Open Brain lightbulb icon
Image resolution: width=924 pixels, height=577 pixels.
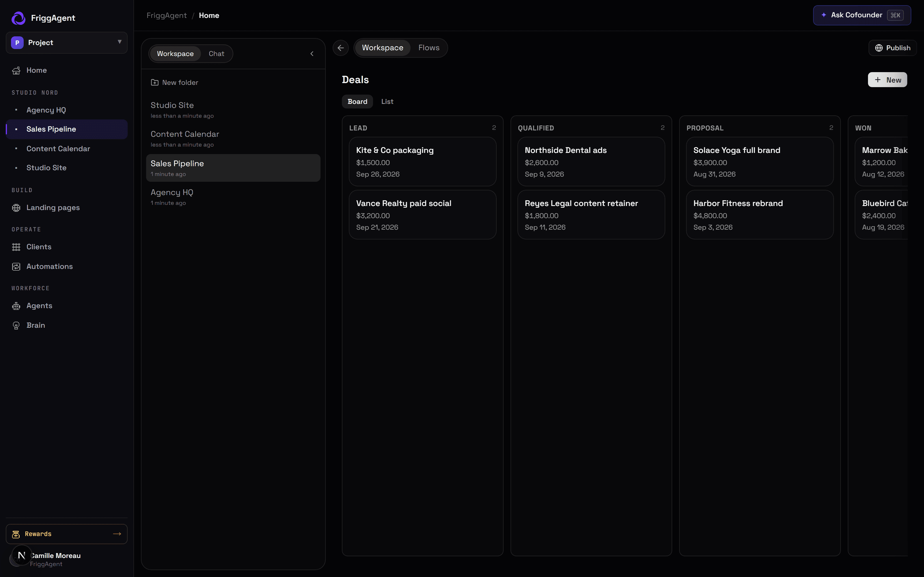tap(16, 325)
